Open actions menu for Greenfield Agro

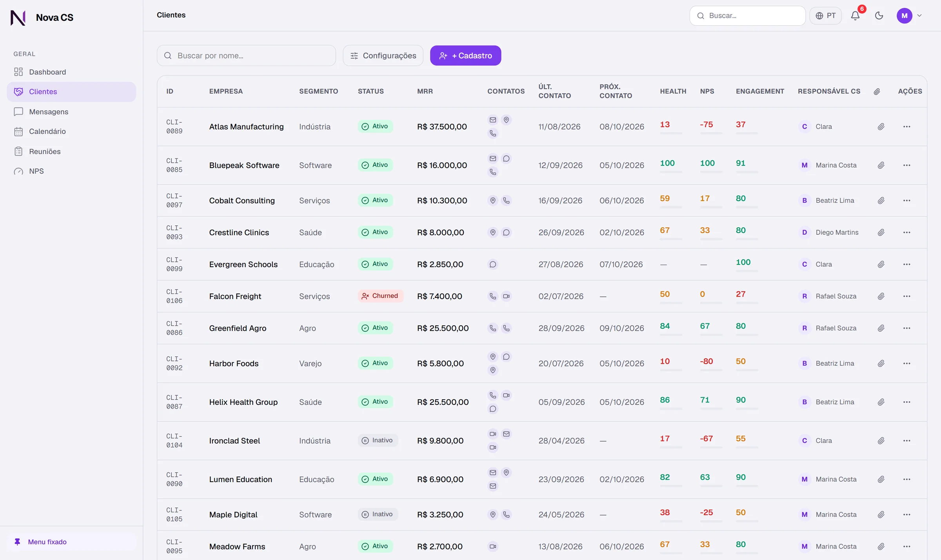pos(906,328)
